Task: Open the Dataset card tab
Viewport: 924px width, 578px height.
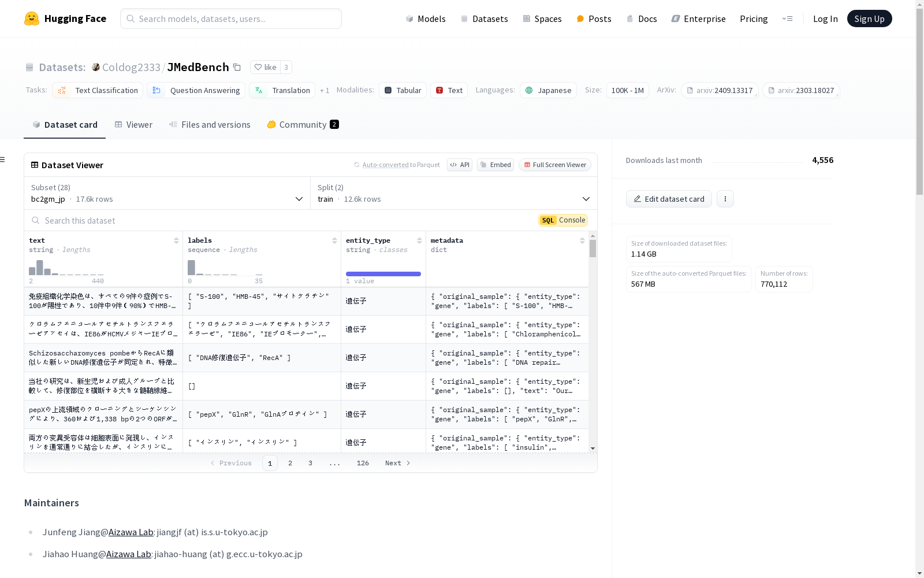Action: pos(65,124)
